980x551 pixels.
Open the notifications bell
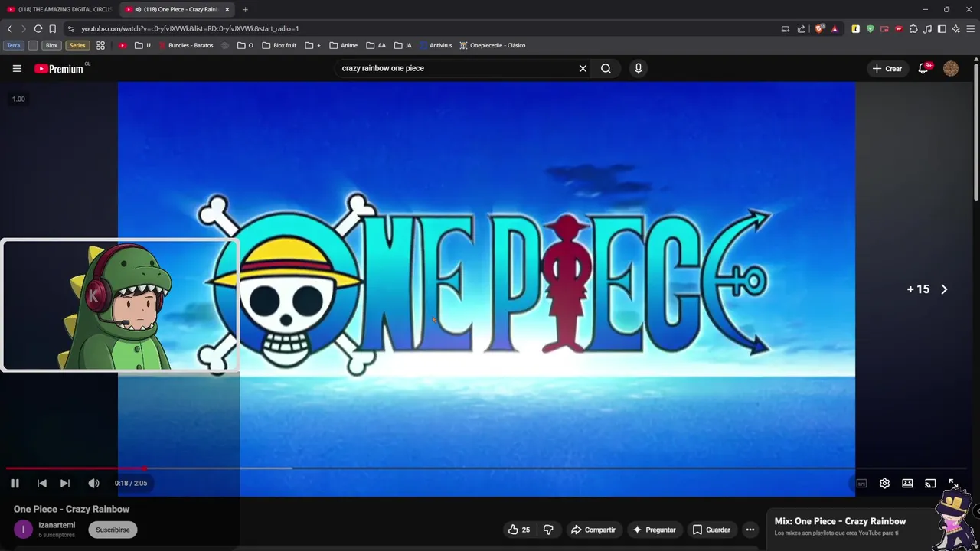[923, 68]
